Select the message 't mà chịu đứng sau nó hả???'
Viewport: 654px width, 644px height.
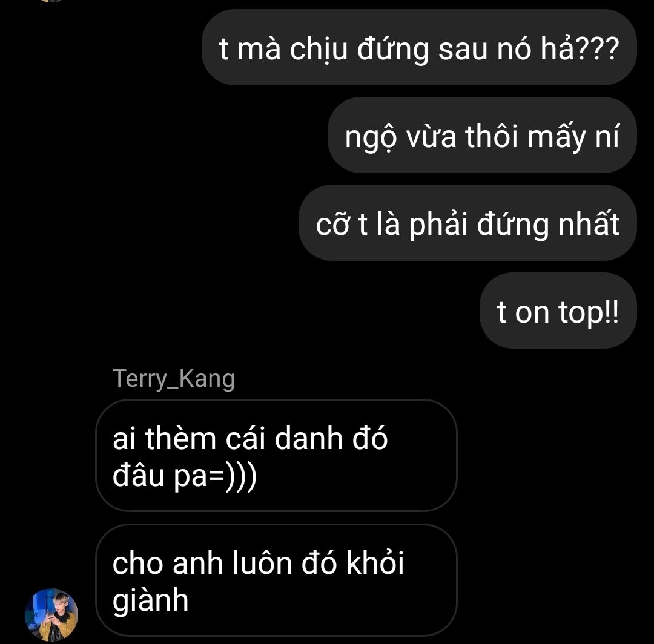pos(419,48)
